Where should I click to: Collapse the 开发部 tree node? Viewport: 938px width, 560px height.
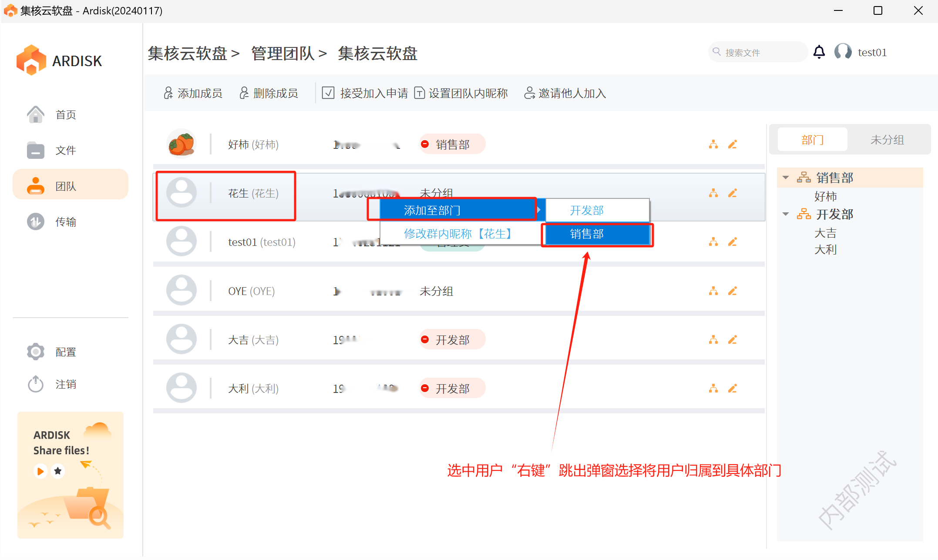tap(786, 214)
